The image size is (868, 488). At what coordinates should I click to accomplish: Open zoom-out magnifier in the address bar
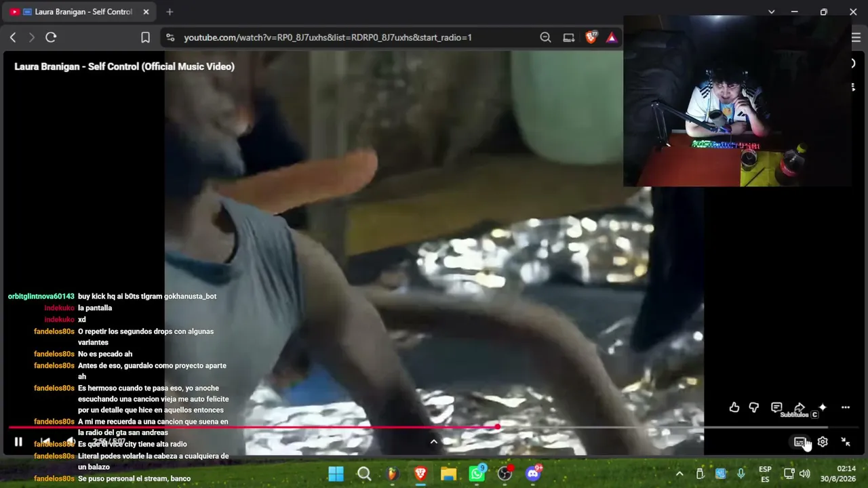[545, 37]
